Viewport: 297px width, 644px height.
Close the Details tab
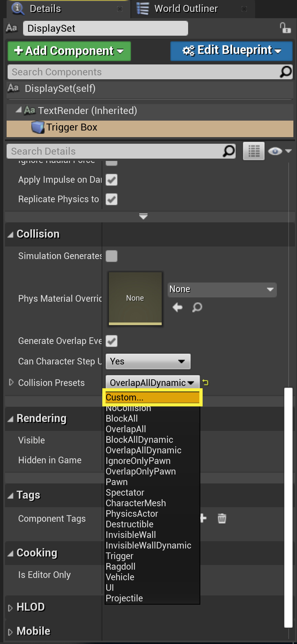click(x=120, y=9)
